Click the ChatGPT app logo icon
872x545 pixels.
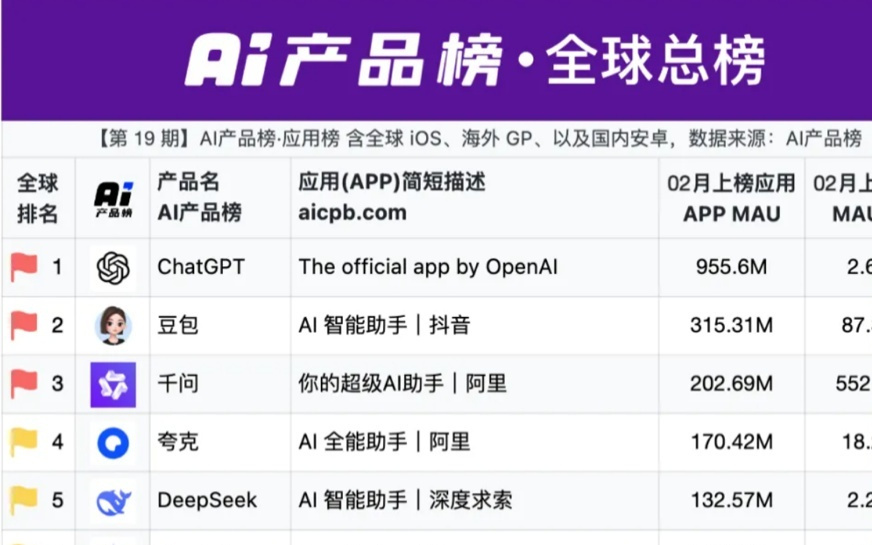113,267
